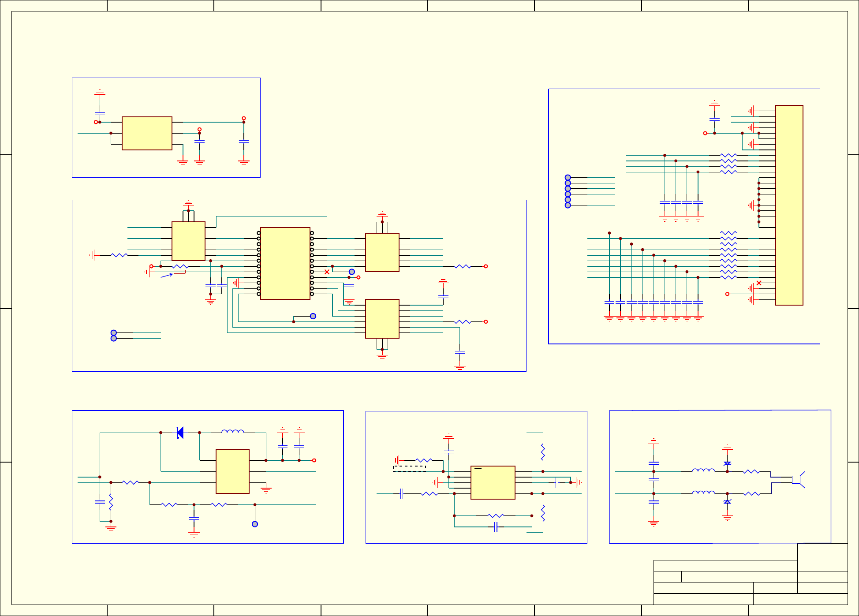
Task: Click the amplifier IC in the bottom-center block
Action: point(493,482)
